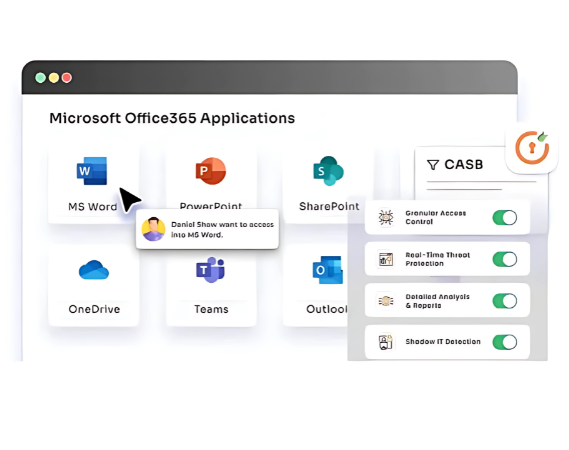Click the CASB filter funnel icon
This screenshot has width=569, height=450.
[433, 165]
